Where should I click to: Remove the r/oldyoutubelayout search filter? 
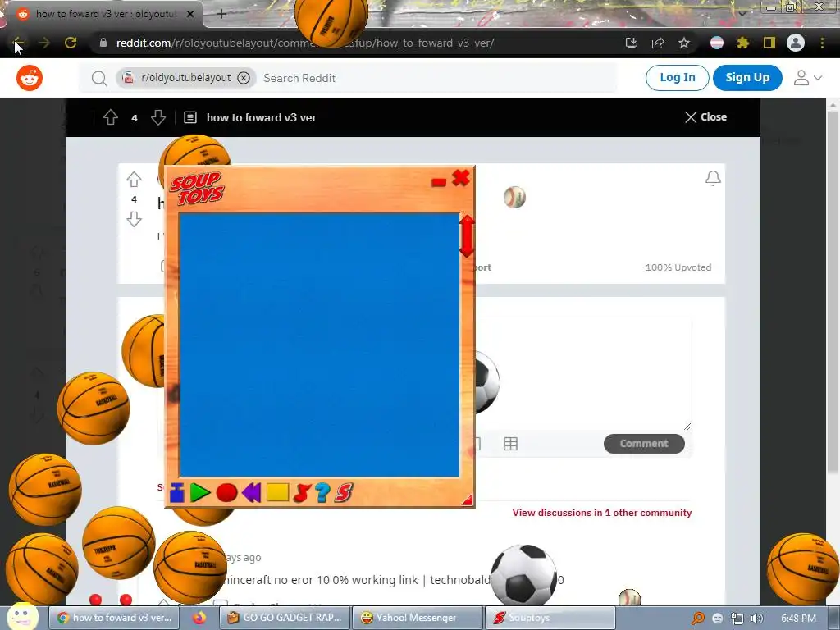click(244, 78)
